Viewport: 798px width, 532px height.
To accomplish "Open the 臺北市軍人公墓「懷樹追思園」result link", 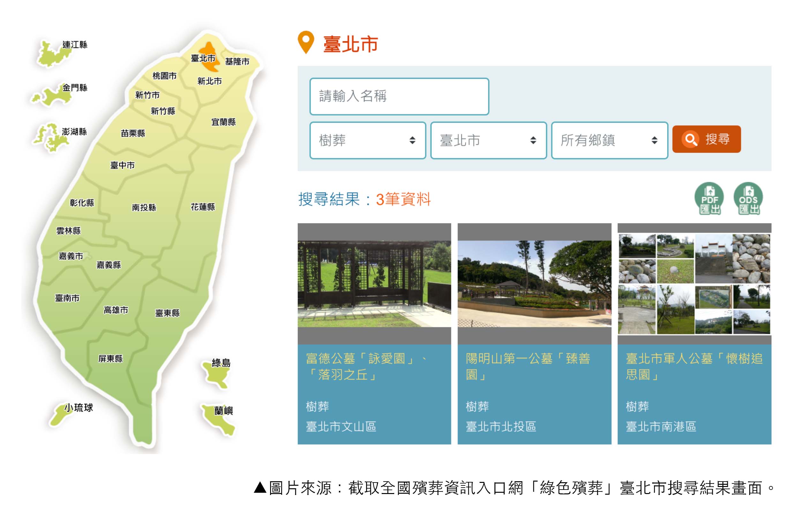I will click(x=694, y=367).
